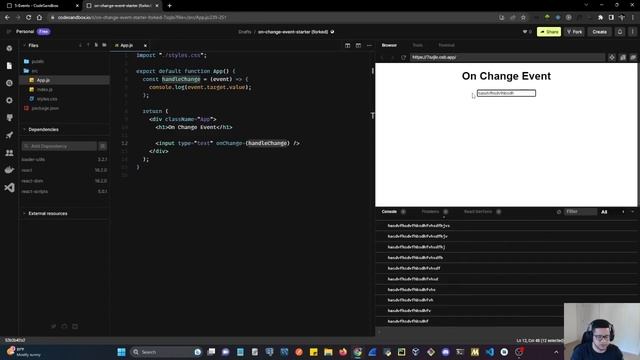Open index.js in the file tree
The height and width of the screenshot is (360, 640).
[44, 89]
